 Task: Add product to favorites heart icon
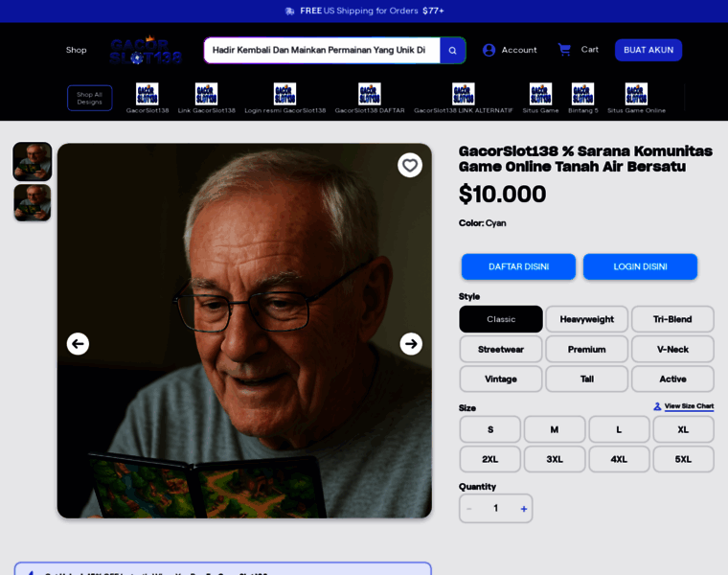point(410,165)
